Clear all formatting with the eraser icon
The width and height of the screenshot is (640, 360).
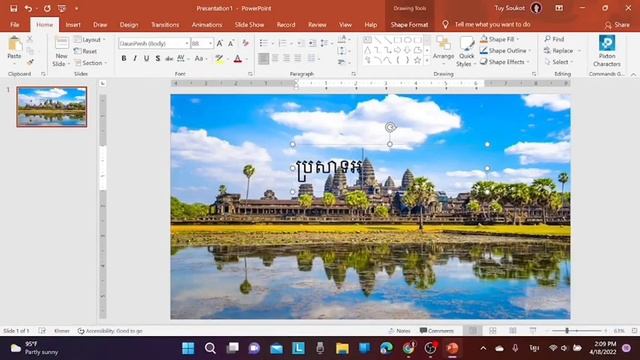245,43
